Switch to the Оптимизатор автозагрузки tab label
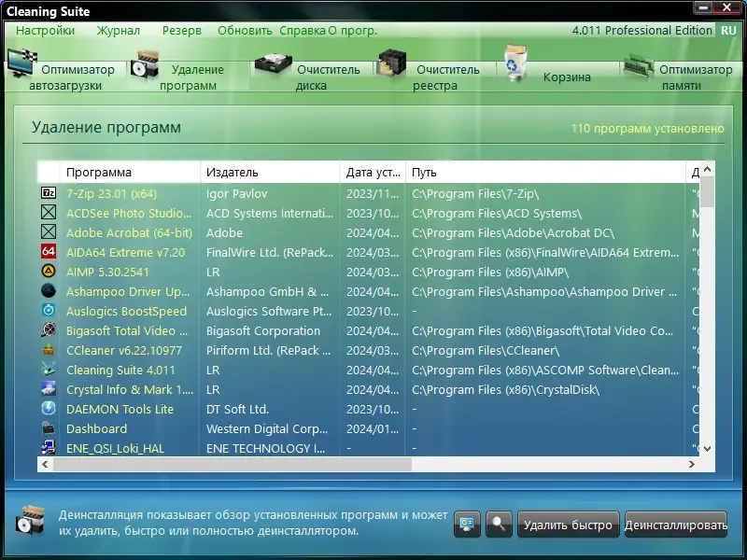Viewport: 747px width, 560px height. 72,77
